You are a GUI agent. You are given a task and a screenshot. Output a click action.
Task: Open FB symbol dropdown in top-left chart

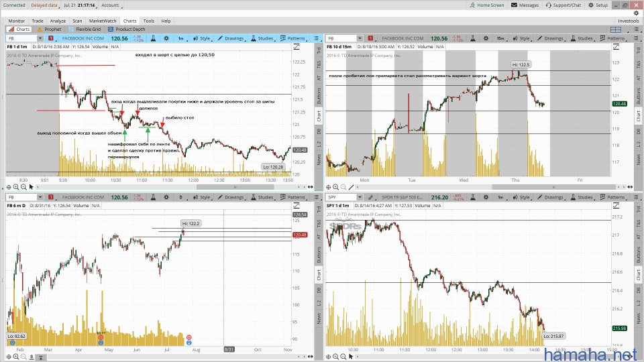(x=40, y=38)
